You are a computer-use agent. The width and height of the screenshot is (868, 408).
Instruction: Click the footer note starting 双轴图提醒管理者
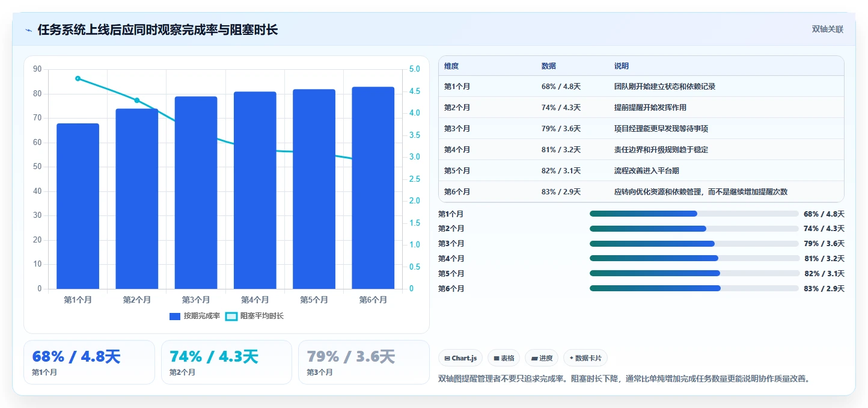coord(625,379)
